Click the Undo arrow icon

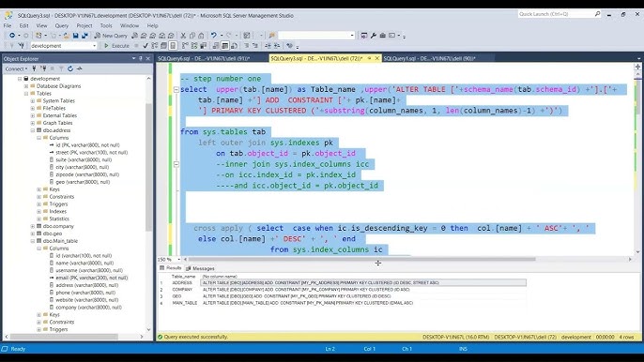pos(214,36)
